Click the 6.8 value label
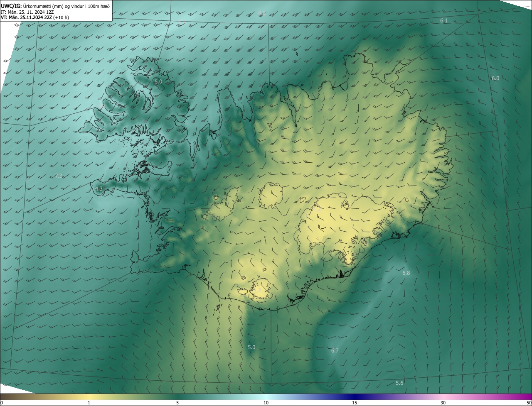Viewport: 532px width, 406px height. tap(406, 273)
